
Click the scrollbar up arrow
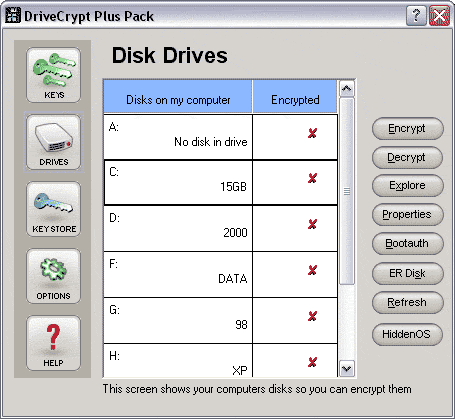coord(347,88)
